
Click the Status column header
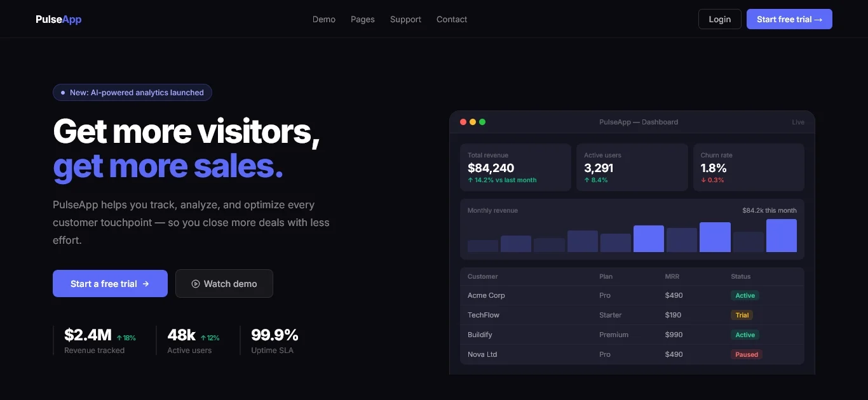click(x=741, y=276)
